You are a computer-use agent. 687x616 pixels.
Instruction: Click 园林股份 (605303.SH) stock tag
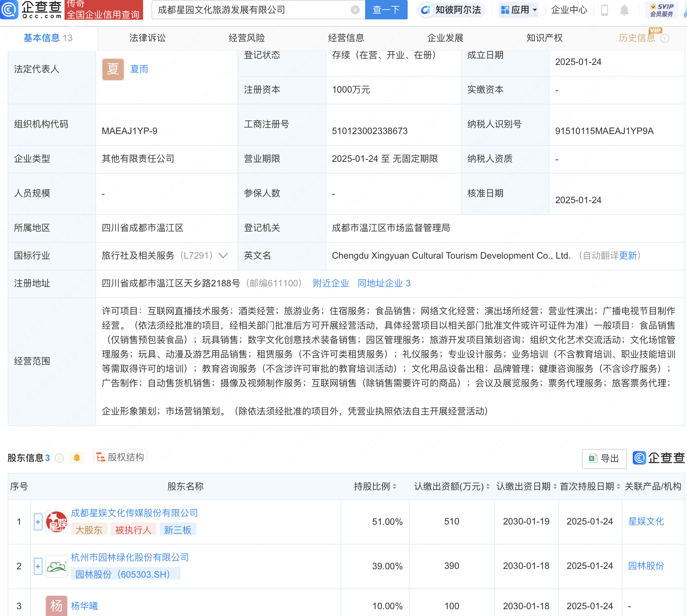coord(125,574)
